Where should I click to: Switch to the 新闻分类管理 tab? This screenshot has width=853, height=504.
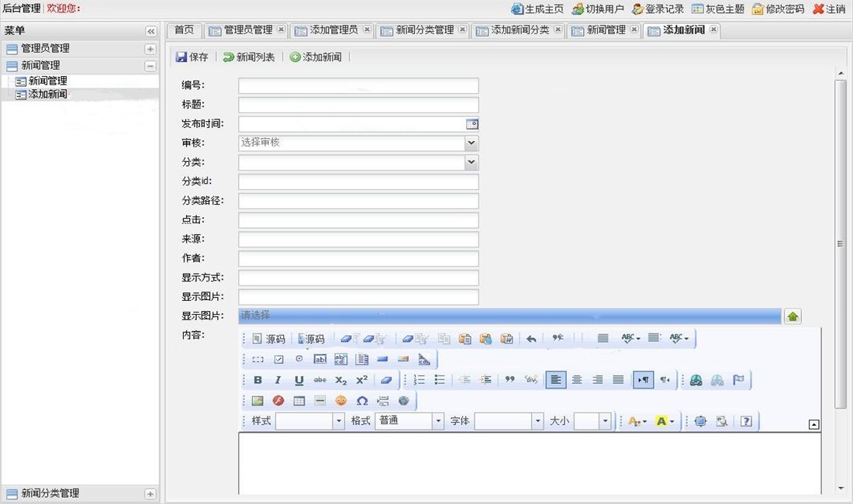pos(424,30)
